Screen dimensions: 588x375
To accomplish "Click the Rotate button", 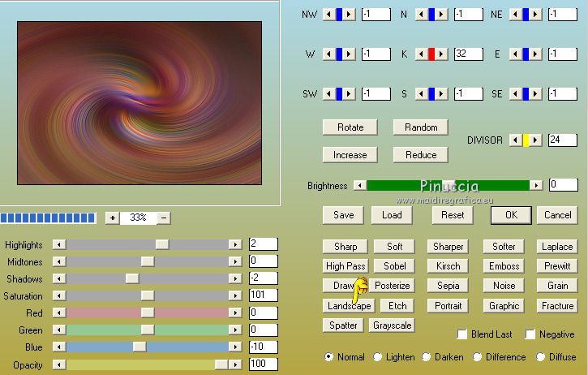I will 350,127.
